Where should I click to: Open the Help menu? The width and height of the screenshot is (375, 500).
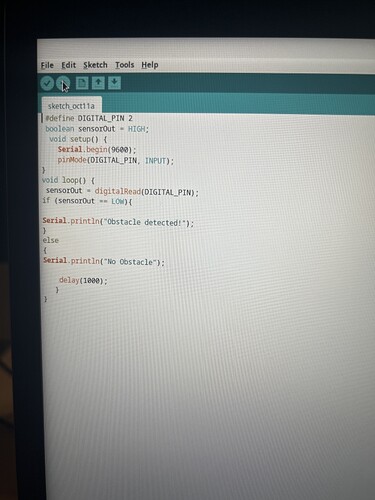tap(150, 65)
